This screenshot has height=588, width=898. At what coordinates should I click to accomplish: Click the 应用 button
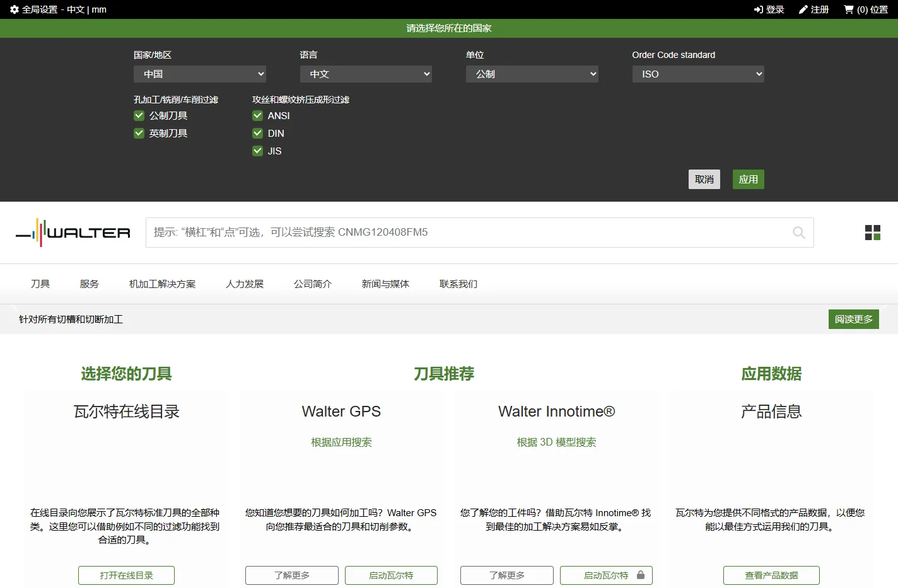749,180
